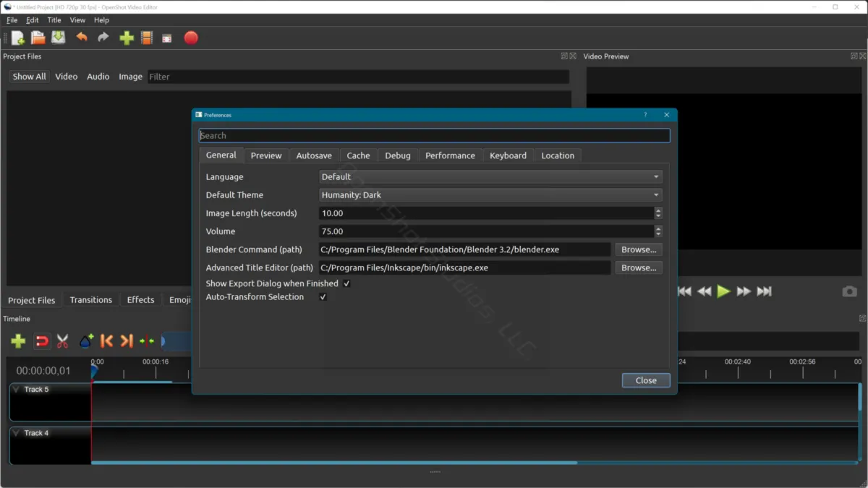This screenshot has height=488, width=868.
Task: Uncheck Show Export Dialog when Finished
Action: click(347, 283)
